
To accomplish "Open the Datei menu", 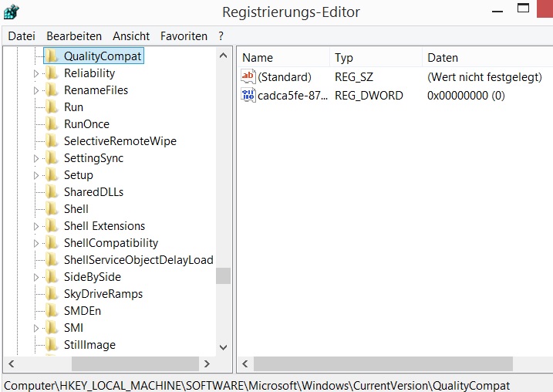I will 22,36.
